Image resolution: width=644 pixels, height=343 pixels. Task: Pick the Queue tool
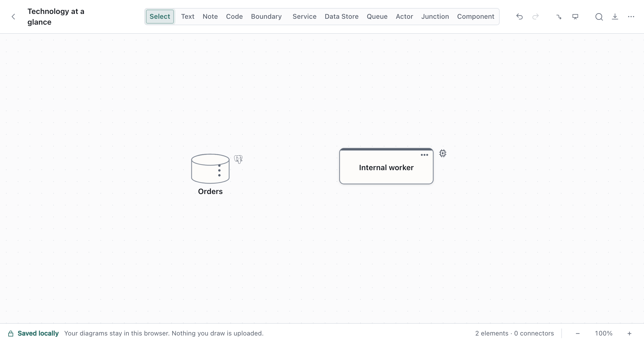(377, 17)
